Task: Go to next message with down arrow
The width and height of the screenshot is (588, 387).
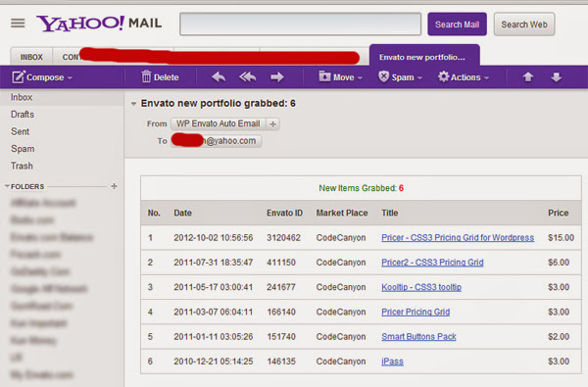Action: coord(556,77)
